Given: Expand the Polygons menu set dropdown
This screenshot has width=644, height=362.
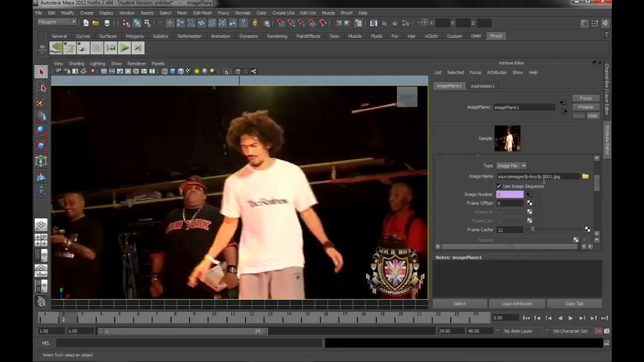Looking at the screenshot, I should (57, 22).
